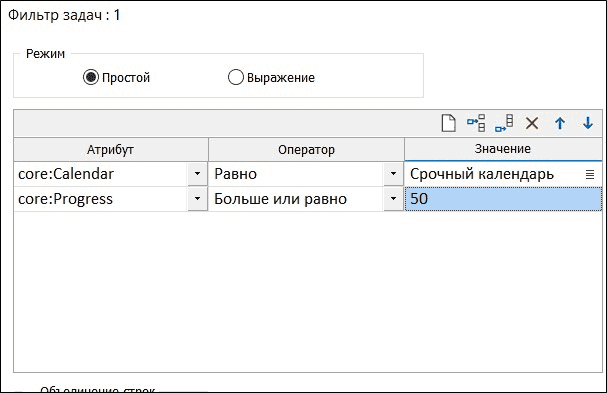
Task: Click the empty area below the filter rows
Action: (x=308, y=292)
